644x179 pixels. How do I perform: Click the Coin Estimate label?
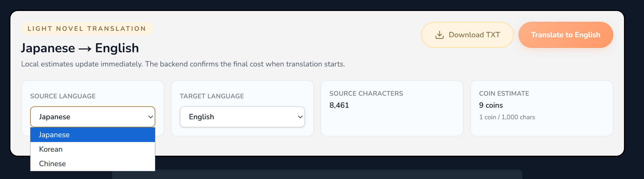pos(504,94)
